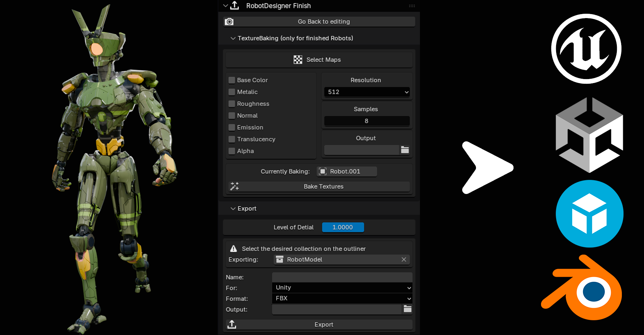Click the Export button label

(324, 324)
